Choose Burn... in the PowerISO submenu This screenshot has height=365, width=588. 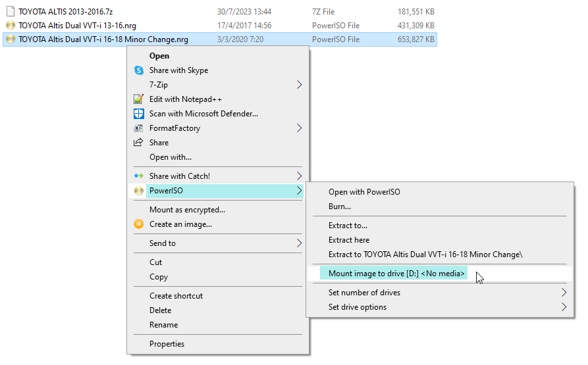[x=340, y=207]
